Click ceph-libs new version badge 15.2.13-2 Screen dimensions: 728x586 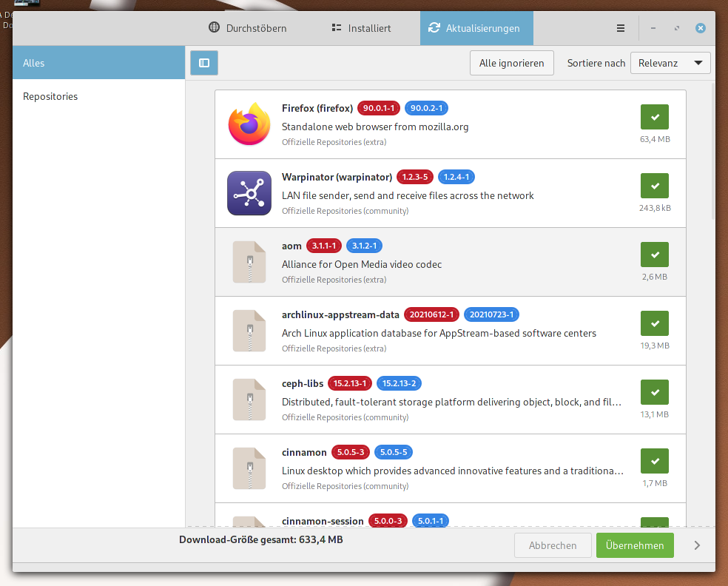coord(400,383)
